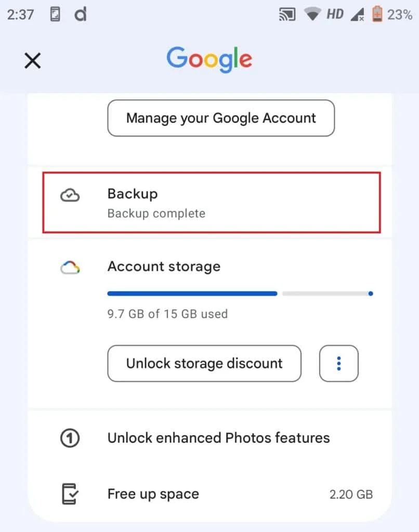
Task: Tap the cast icon in status bar
Action: click(287, 15)
